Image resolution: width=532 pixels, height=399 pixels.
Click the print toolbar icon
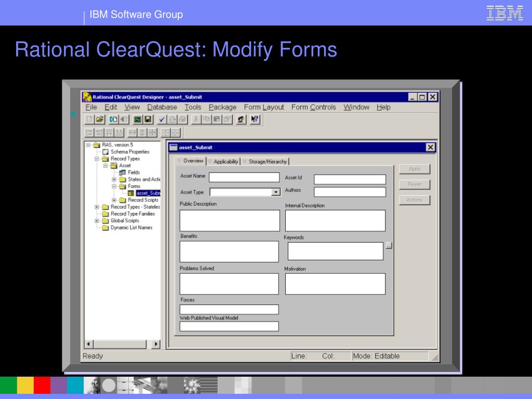pos(182,119)
